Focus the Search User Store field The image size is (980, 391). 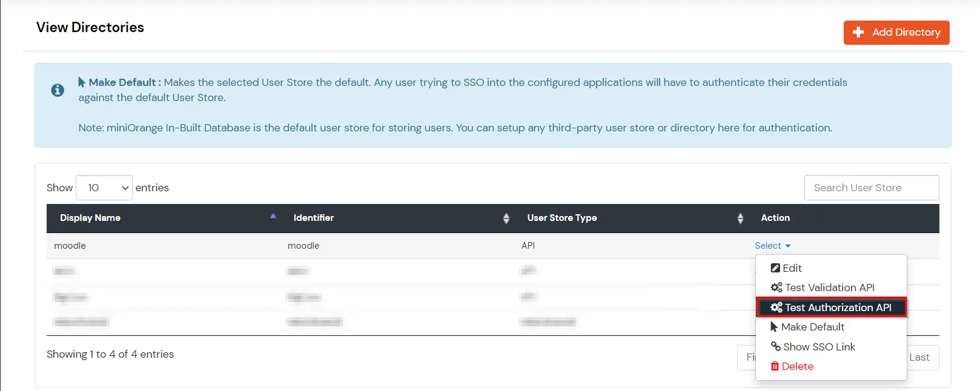(x=872, y=188)
